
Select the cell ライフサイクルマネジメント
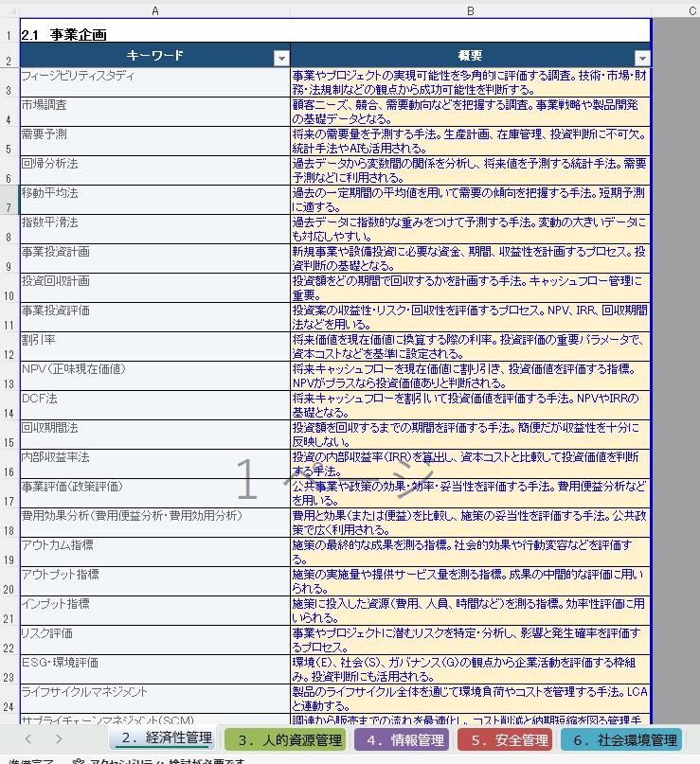155,700
